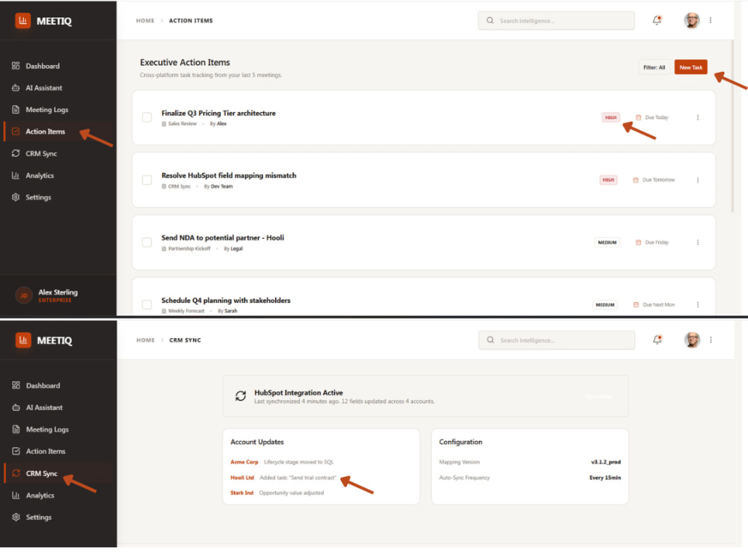
Task: Focus the Search intelligence field in the Action Items view
Action: coord(557,20)
